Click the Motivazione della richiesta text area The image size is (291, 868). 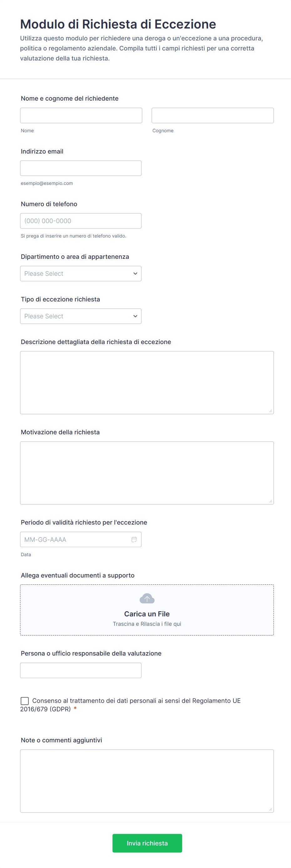click(147, 473)
